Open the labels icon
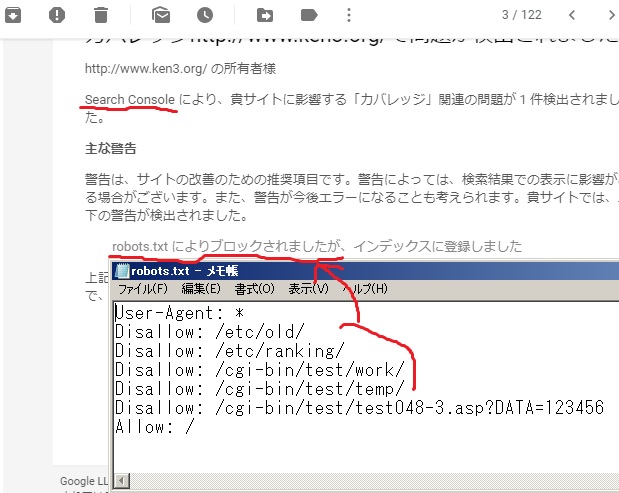Image resolution: width=619 pixels, height=493 pixels. coord(309,15)
